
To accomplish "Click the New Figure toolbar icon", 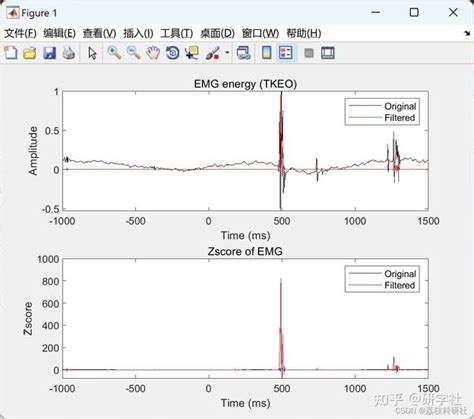I will (x=11, y=53).
